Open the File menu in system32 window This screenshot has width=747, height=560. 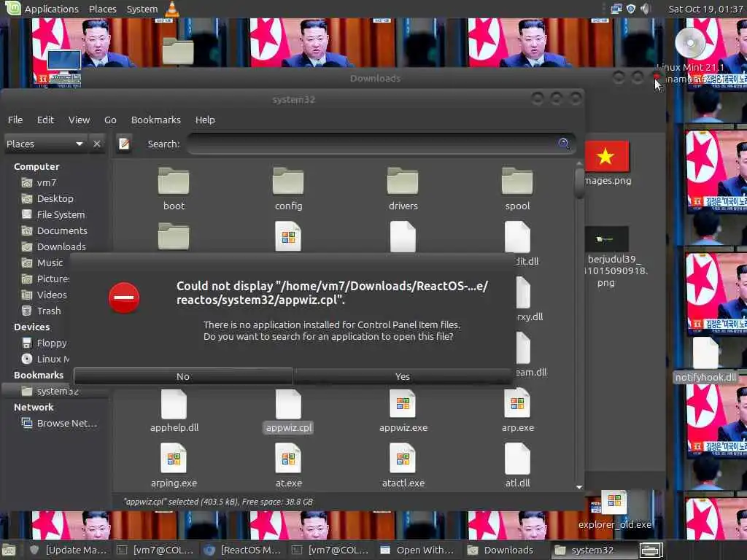point(15,120)
